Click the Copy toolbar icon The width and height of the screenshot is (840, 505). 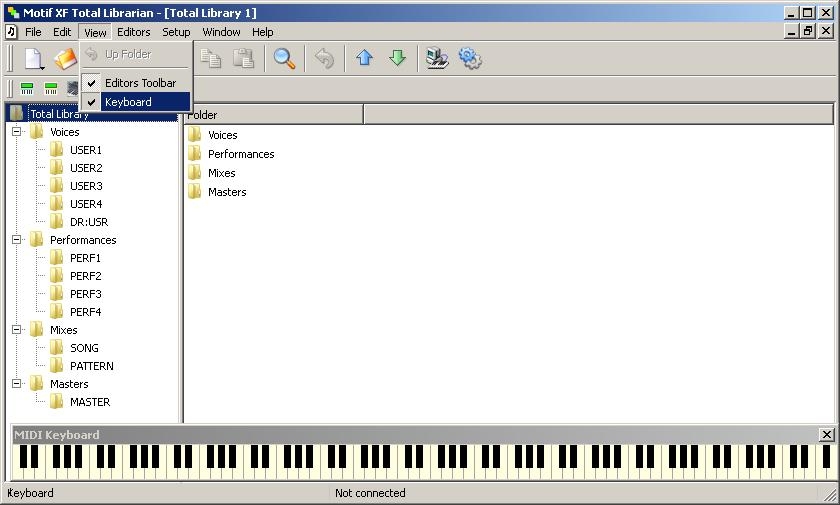[211, 58]
